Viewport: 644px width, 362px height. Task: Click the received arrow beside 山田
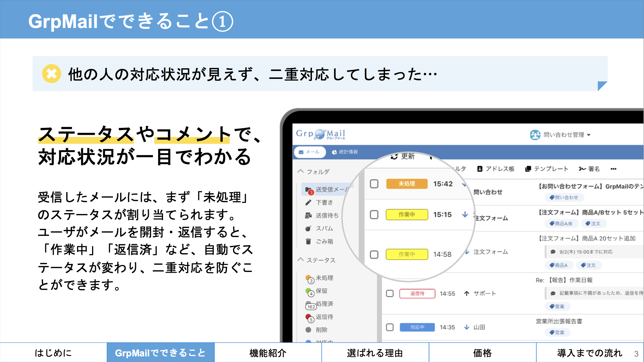[467, 327]
